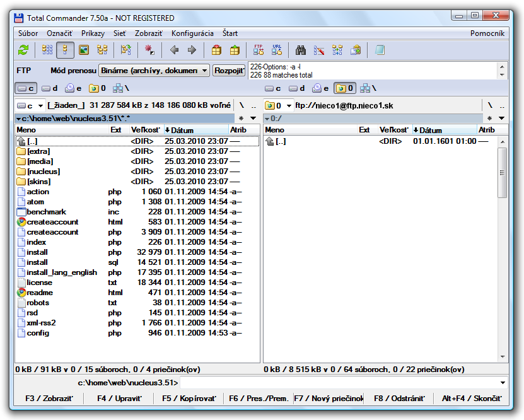Click the benchmark inc file icon

21,212
